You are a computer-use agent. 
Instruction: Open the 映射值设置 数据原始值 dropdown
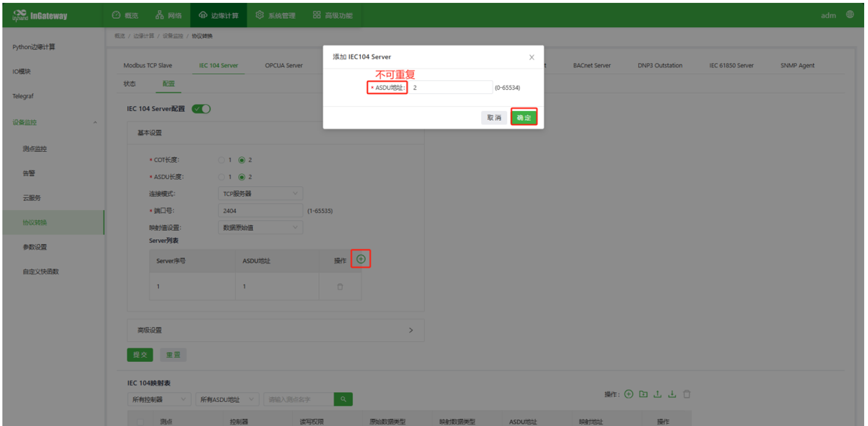260,228
